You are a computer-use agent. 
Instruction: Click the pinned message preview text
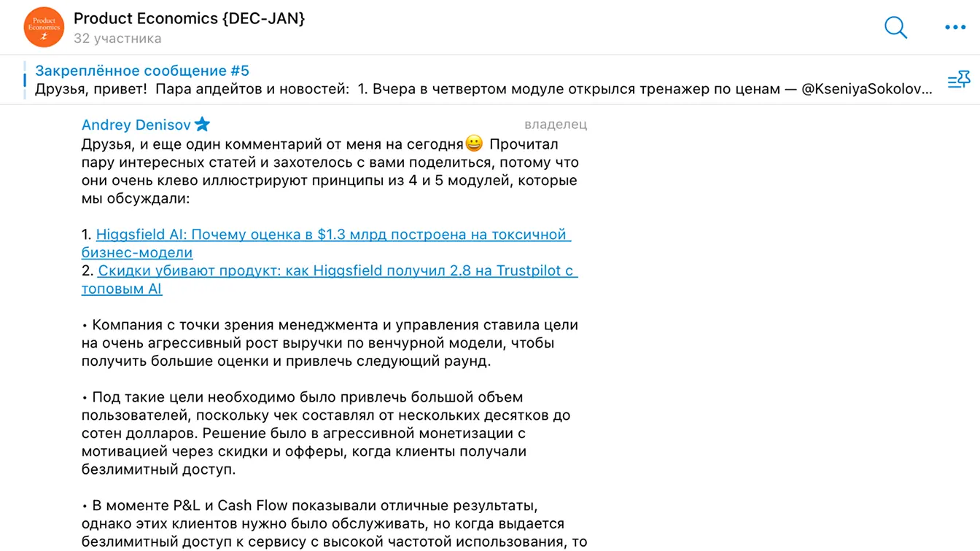tap(483, 90)
